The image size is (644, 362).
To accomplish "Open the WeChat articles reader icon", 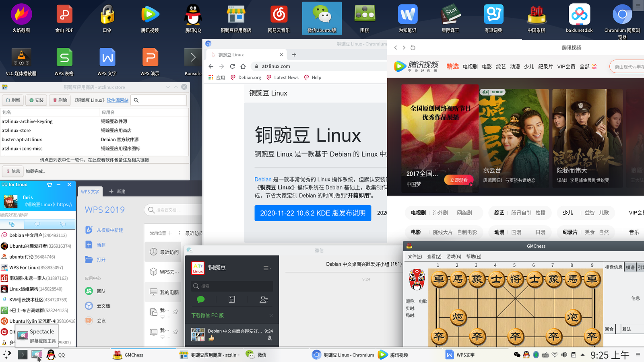I will coord(232,299).
